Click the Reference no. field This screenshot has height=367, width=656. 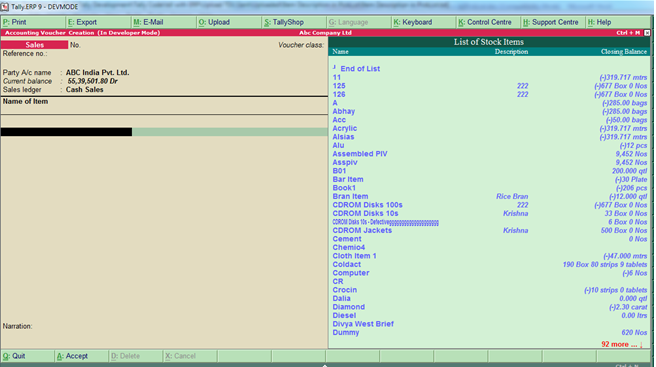coord(25,54)
